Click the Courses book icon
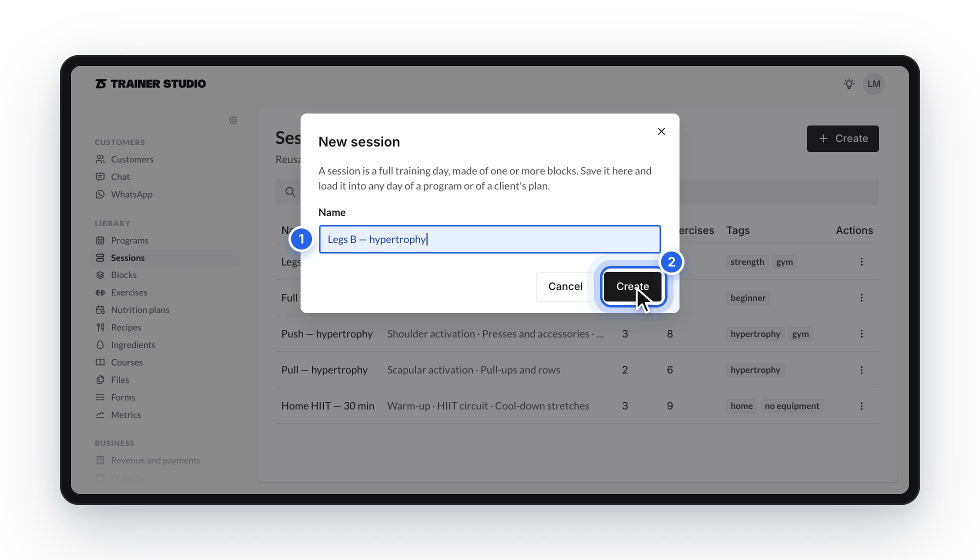The image size is (980, 560). [x=100, y=362]
